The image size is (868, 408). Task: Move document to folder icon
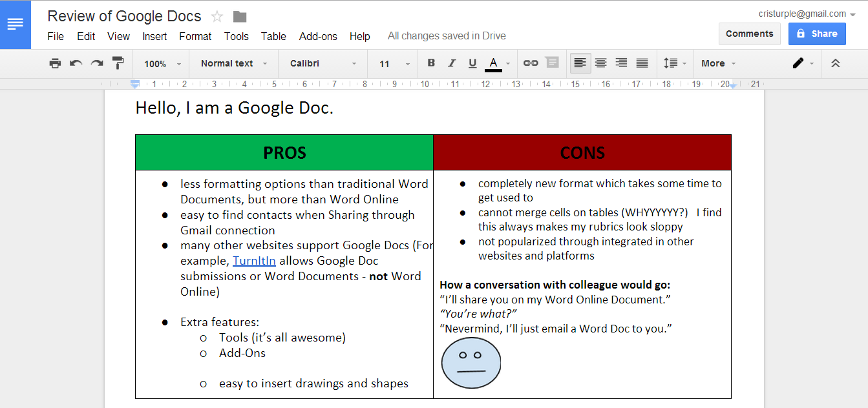tap(240, 17)
